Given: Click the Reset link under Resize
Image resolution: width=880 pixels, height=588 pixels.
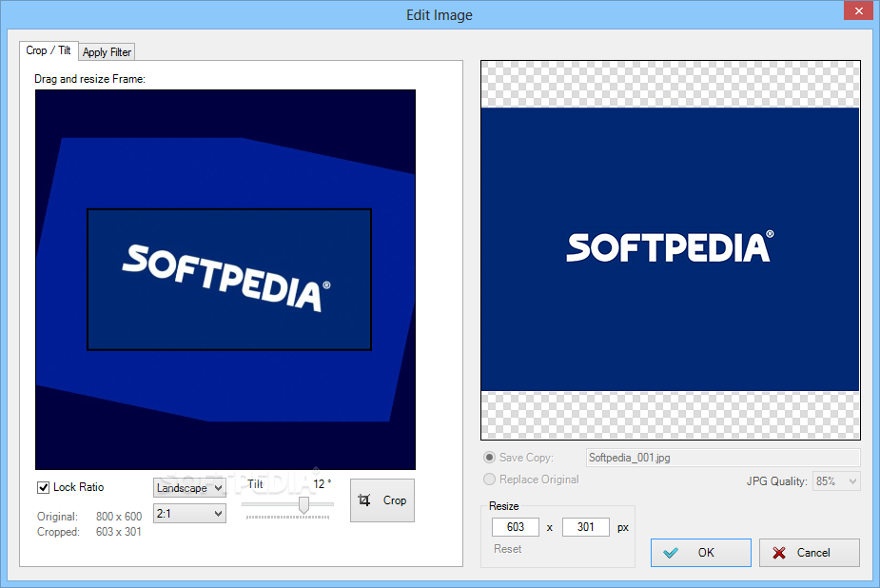Looking at the screenshot, I should [507, 549].
